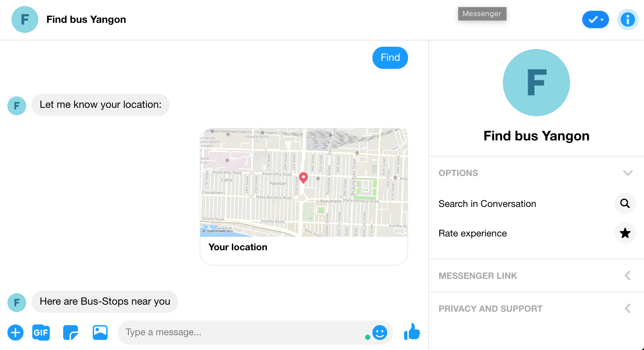This screenshot has height=350, width=644.
Task: Click the sidebar Find bus Yangon name
Action: [536, 136]
